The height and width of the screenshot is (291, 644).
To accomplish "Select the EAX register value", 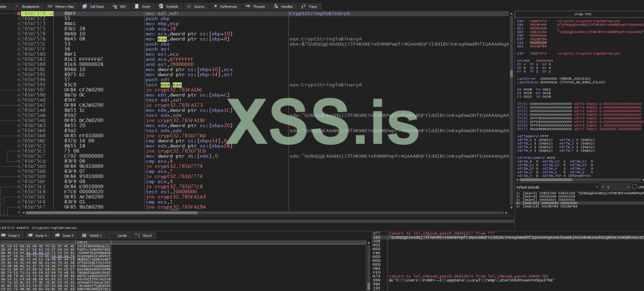I will tap(537, 21).
